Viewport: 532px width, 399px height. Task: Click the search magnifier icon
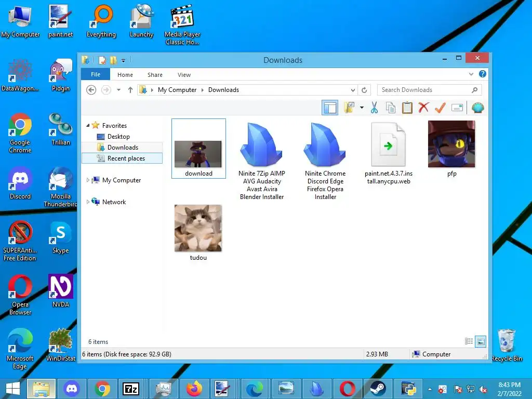[474, 90]
